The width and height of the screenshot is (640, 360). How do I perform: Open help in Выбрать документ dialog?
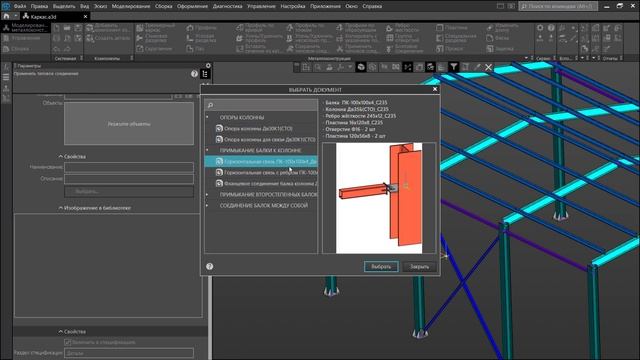click(209, 267)
